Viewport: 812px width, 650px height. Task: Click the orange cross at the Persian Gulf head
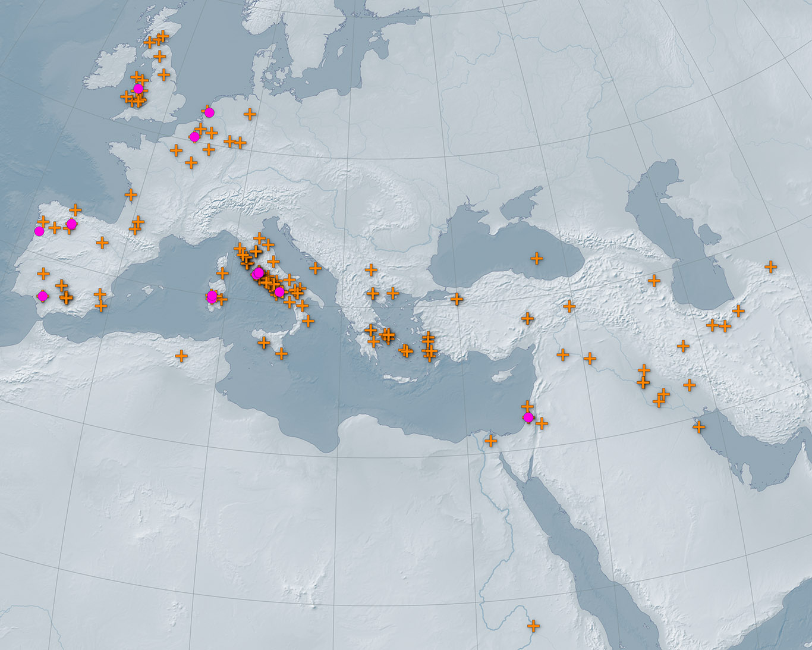(x=699, y=426)
